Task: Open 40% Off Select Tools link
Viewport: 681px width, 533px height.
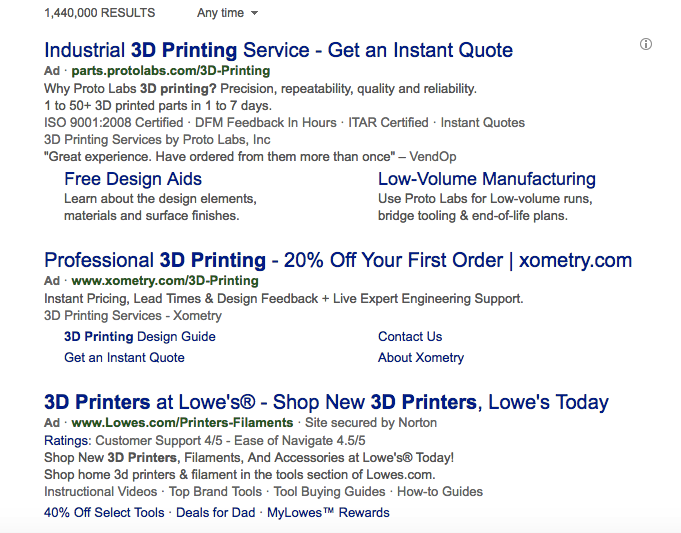Action: tap(104, 513)
